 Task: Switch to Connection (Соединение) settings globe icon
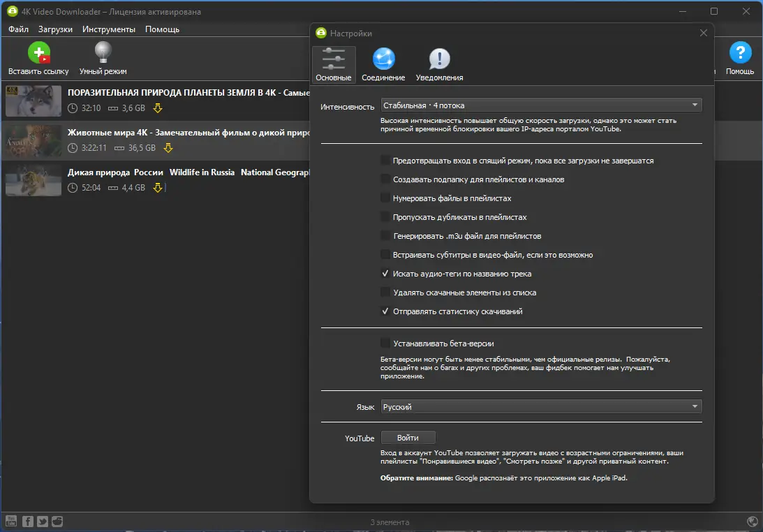383,59
